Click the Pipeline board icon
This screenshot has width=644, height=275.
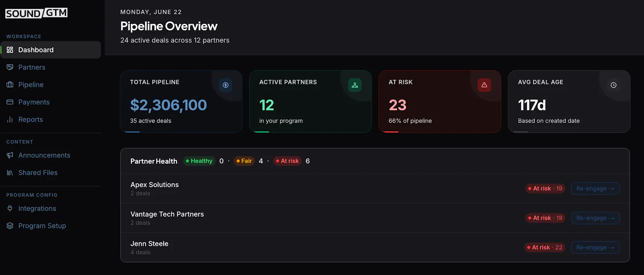(x=10, y=85)
